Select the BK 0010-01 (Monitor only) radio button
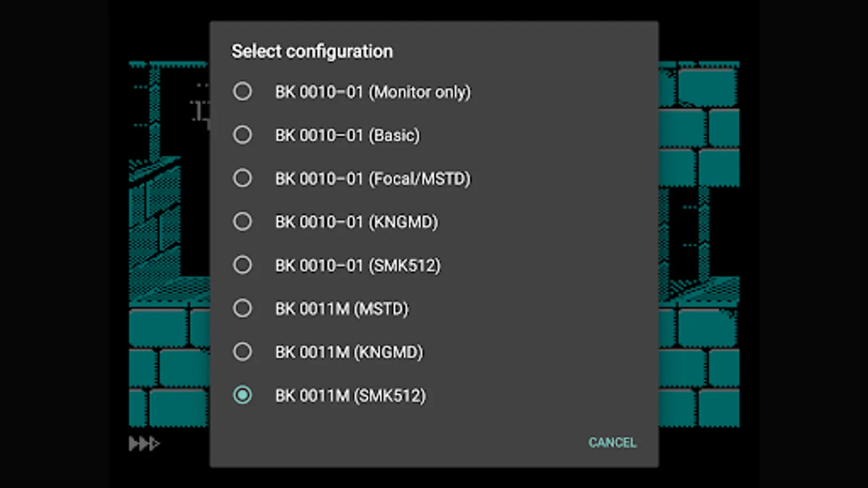The image size is (868, 488). click(x=242, y=92)
